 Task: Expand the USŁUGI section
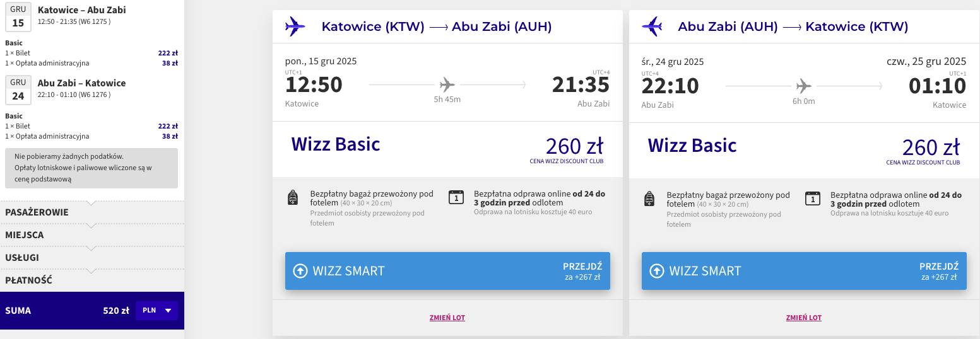pos(92,258)
